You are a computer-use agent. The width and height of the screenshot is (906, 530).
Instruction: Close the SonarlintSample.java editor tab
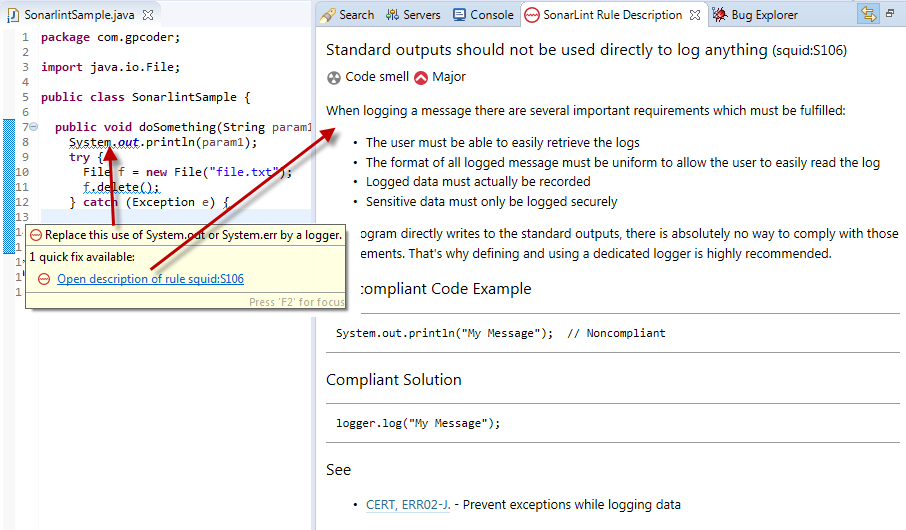(x=148, y=16)
